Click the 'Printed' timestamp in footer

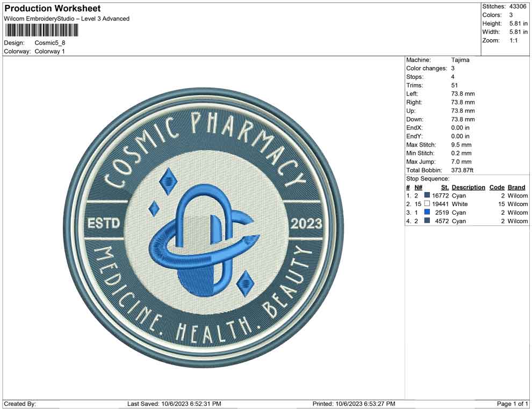point(354,404)
